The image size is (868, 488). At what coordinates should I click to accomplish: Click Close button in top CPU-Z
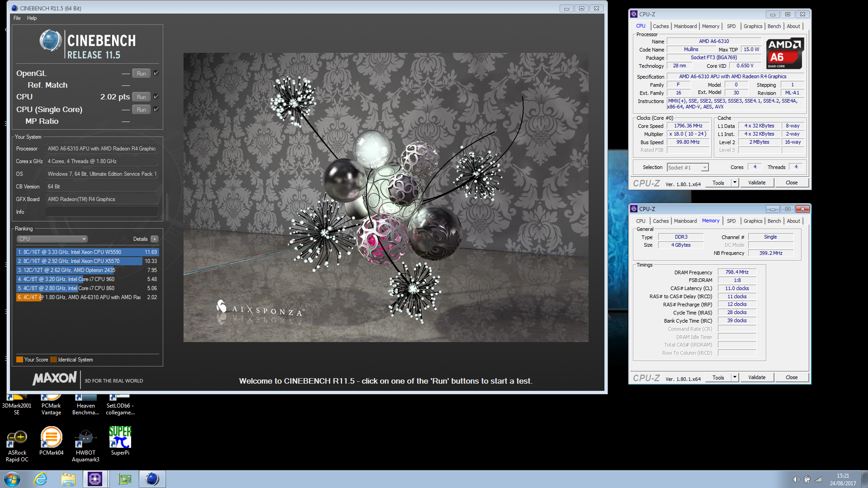792,183
